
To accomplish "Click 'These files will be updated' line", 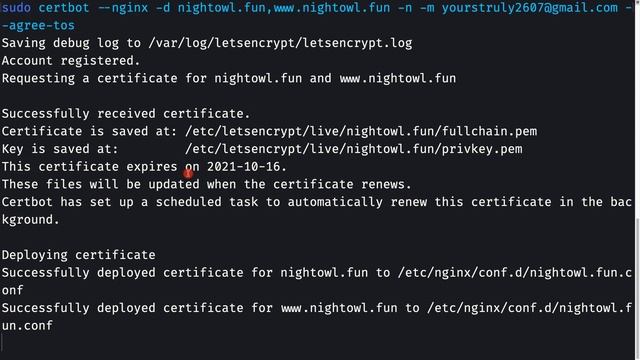I will pos(207,184).
